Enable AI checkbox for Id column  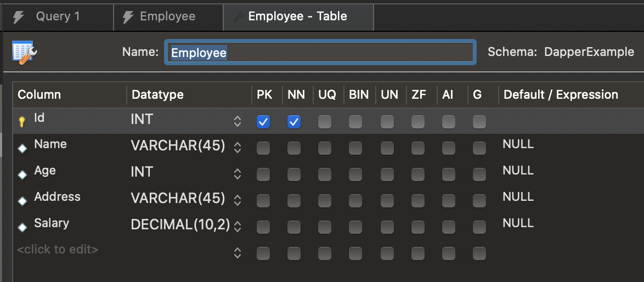coord(449,122)
